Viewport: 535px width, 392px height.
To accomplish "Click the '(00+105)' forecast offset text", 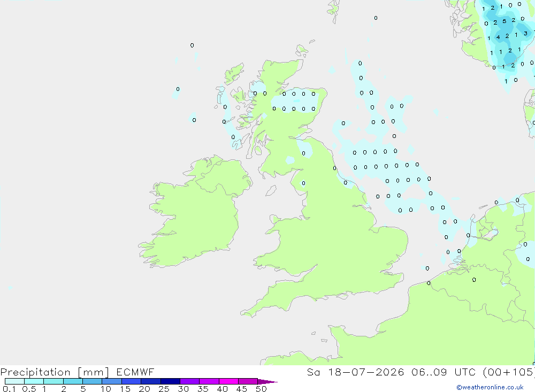I will (509, 372).
